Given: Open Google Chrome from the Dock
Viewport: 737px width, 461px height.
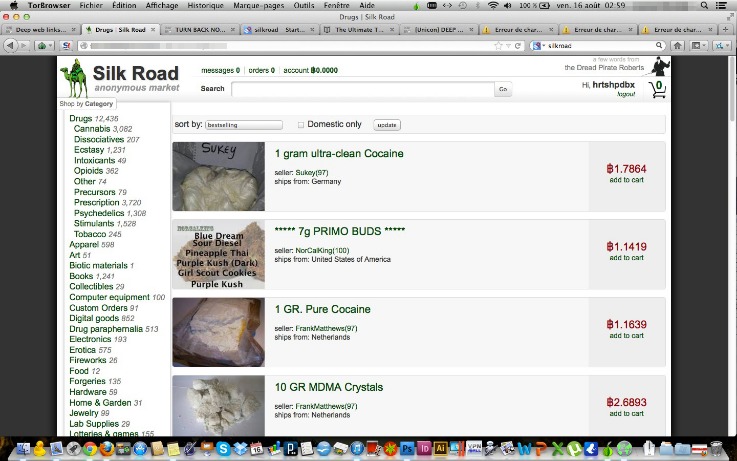Looking at the screenshot, I should [x=90, y=449].
